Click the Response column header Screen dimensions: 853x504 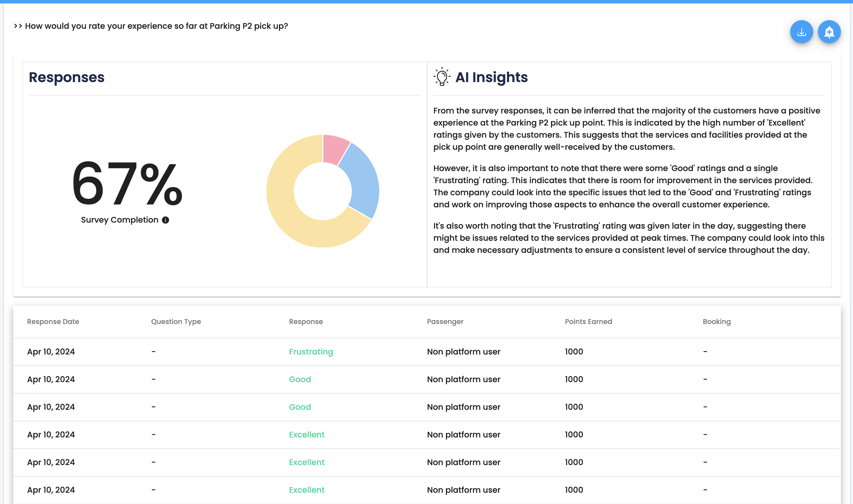pos(305,321)
